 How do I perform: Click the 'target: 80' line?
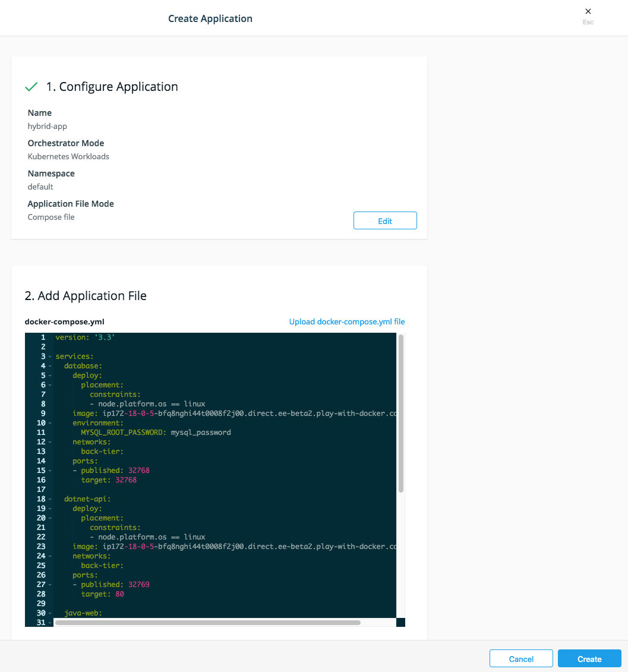[102, 594]
